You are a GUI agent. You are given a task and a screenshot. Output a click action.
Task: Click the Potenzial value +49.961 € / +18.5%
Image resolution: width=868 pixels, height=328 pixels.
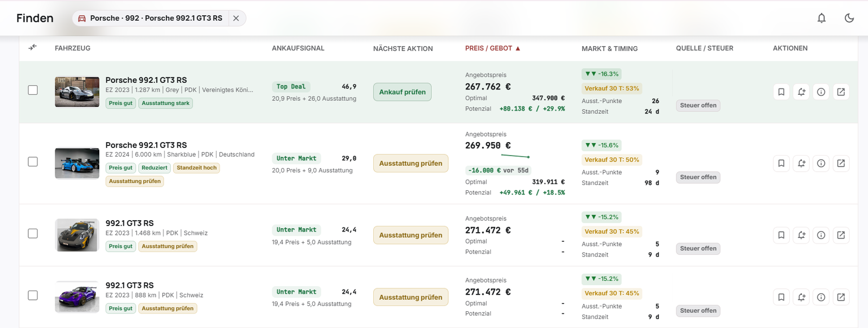click(x=532, y=192)
